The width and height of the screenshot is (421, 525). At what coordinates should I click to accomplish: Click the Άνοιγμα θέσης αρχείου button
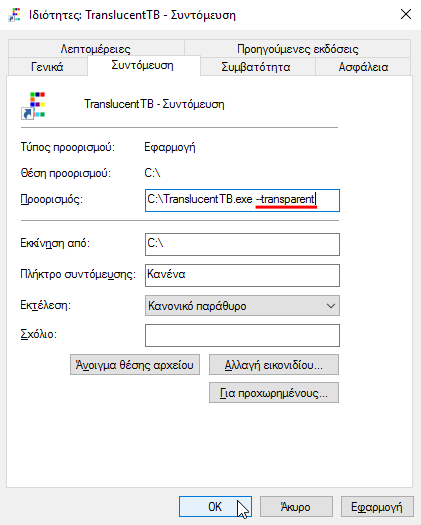[135, 365]
